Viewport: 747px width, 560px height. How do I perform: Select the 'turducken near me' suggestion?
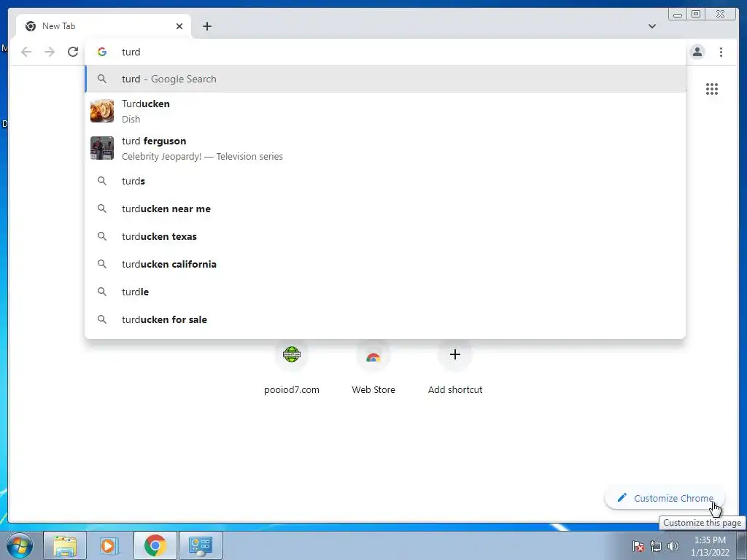coord(385,209)
